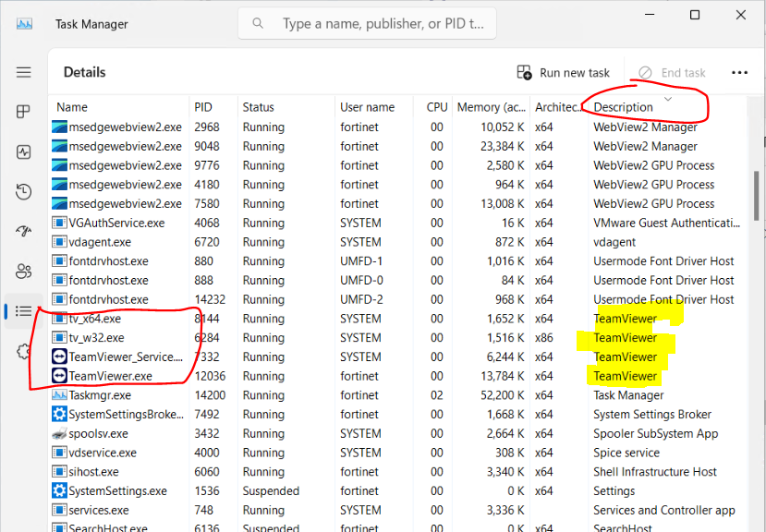Open the App history page icon
This screenshot has width=766, height=532.
tap(23, 191)
